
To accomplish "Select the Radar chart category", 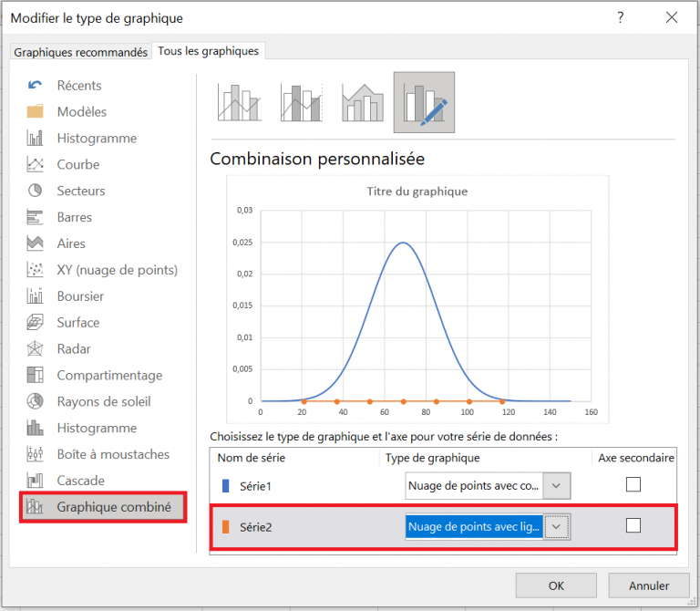I will pos(73,348).
